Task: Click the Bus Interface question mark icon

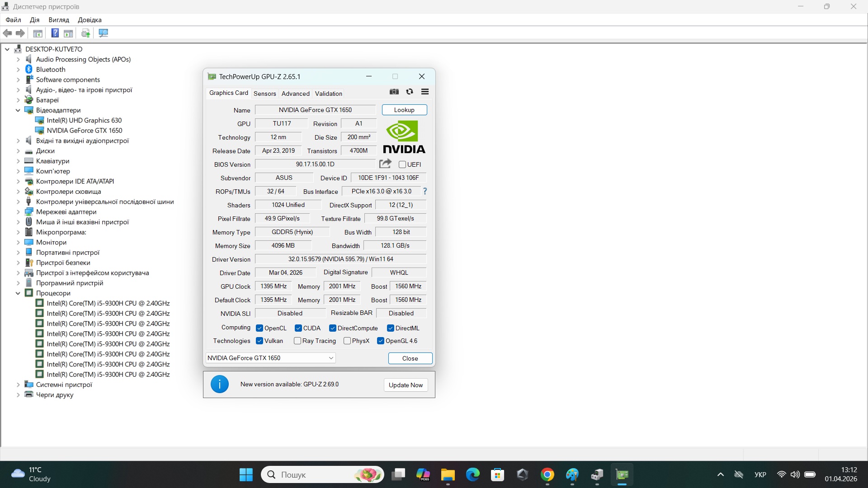Action: 425,191
